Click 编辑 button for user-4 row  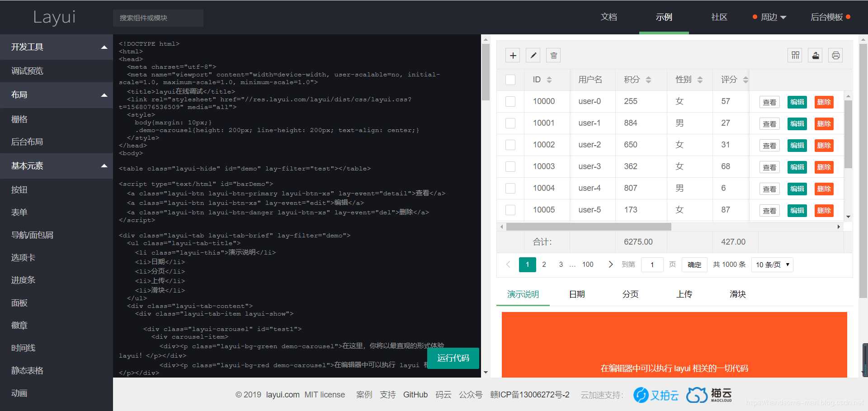797,189
